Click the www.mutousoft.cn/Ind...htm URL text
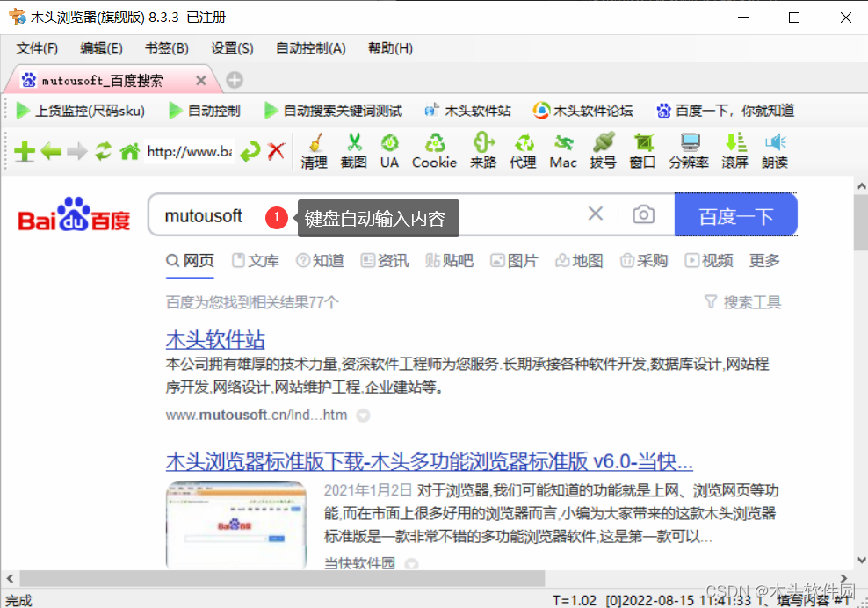Screen dimensions: 868x608 257,416
